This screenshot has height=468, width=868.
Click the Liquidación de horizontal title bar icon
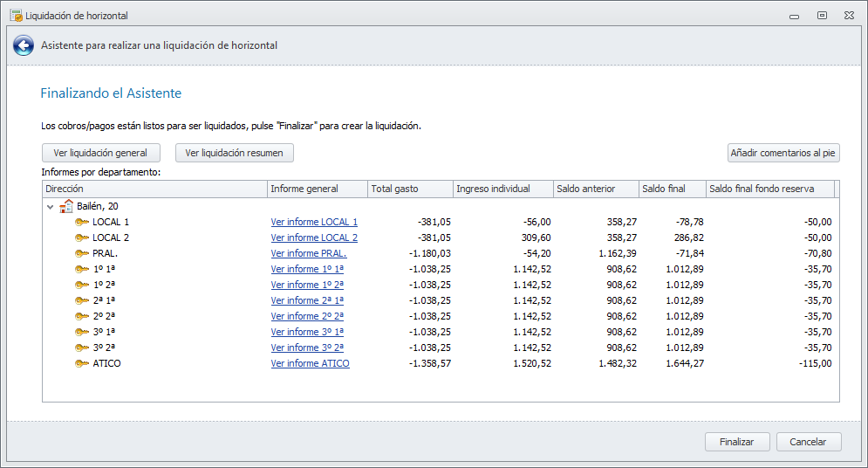coord(16,15)
